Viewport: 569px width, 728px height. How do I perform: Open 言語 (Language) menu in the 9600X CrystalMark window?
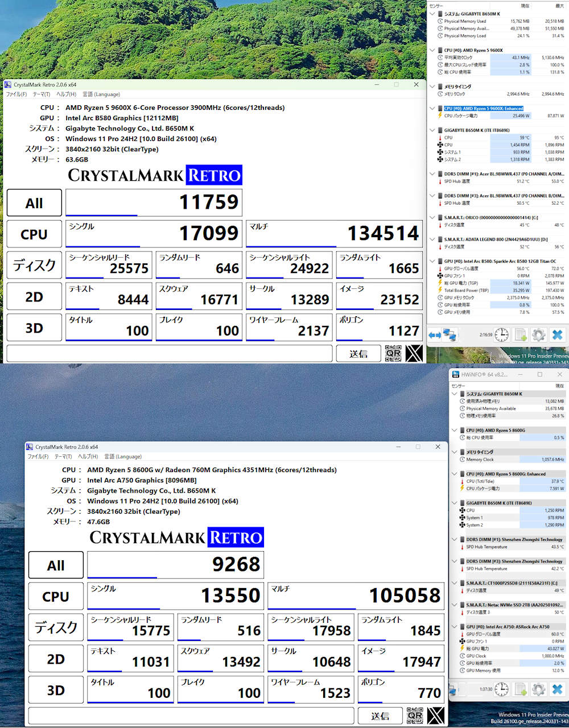coord(101,94)
